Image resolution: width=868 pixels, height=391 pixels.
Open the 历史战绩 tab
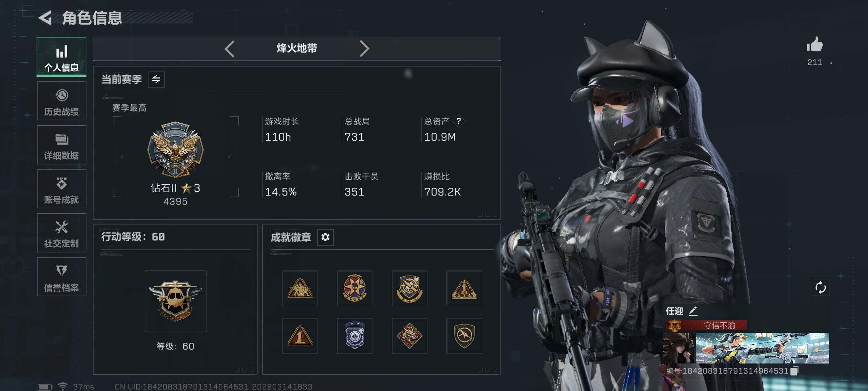[61, 101]
